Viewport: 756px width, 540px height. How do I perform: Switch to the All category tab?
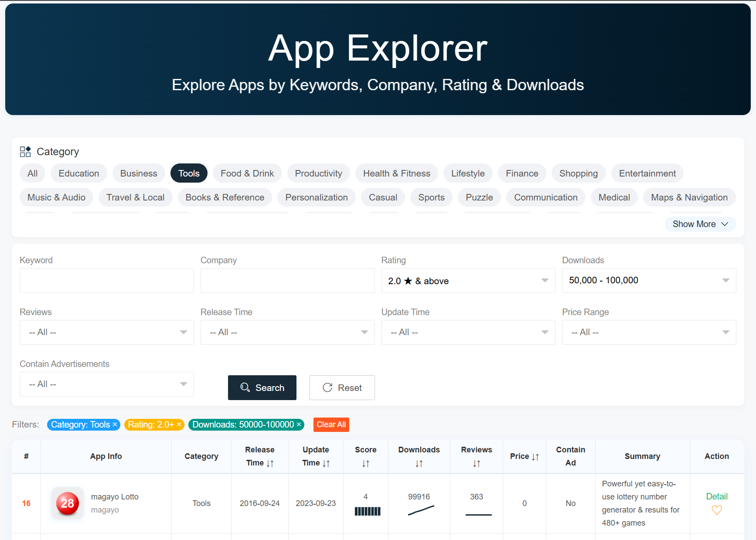[x=32, y=173]
